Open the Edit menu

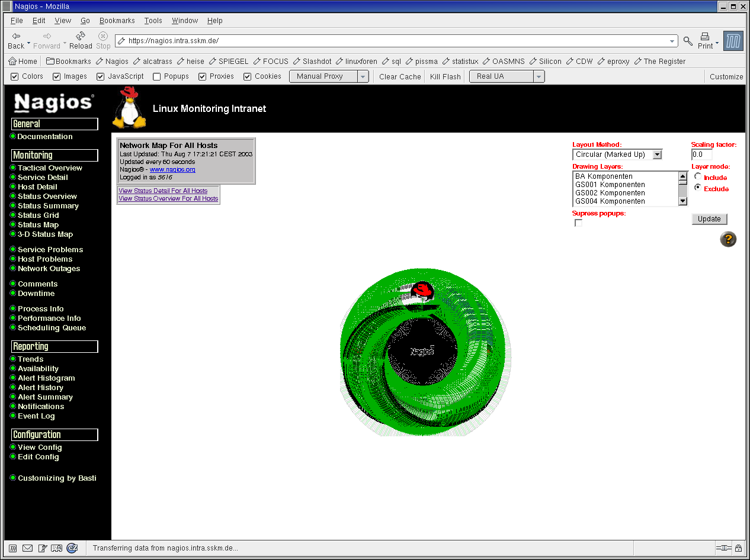pos(39,21)
